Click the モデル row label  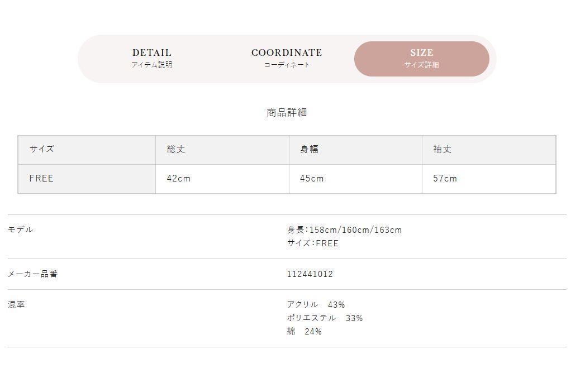[x=20, y=230]
